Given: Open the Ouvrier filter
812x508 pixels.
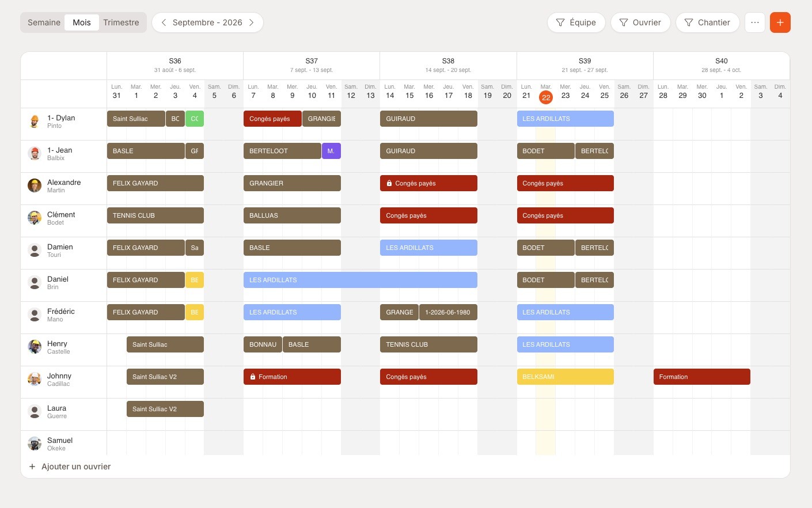Looking at the screenshot, I should 640,22.
